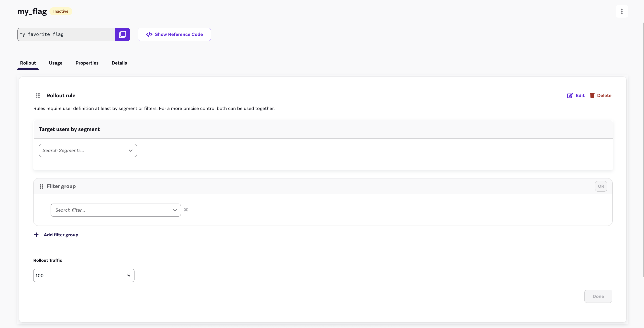Click the Delete trash icon on Rollout rule
Screen dimensions: 644x328
pos(592,96)
